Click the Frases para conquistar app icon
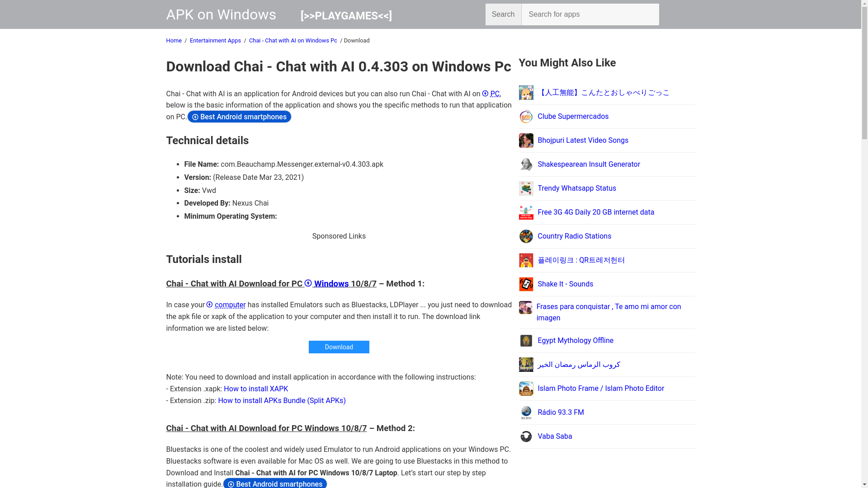 [x=525, y=307]
